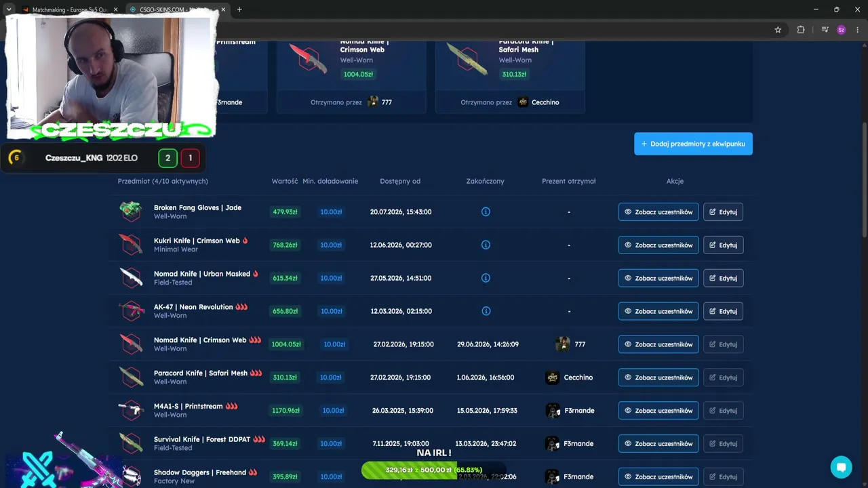Click the Czeszczu_KNG 1202 ELO overlay
This screenshot has width=868, height=488.
102,158
